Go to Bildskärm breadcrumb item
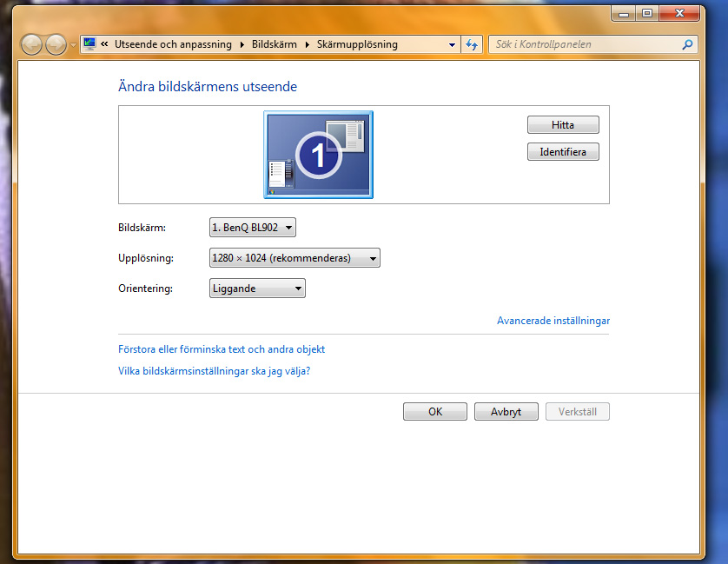728x564 pixels. [275, 44]
